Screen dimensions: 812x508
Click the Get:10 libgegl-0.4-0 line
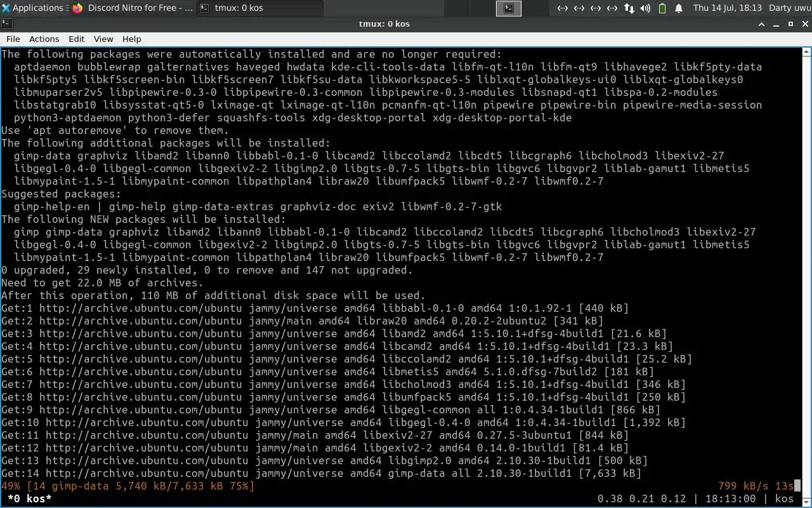click(343, 423)
